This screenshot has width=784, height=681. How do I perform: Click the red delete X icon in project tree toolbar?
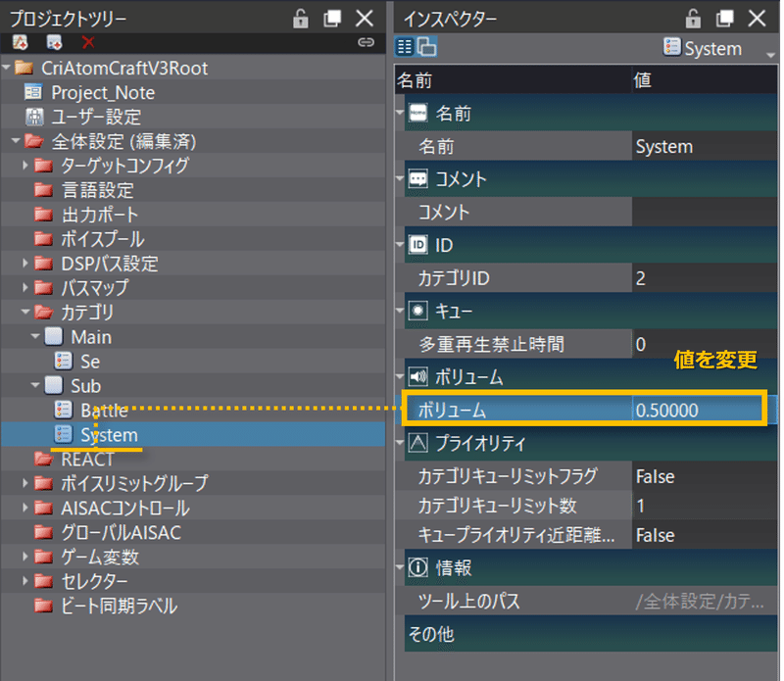[x=88, y=42]
